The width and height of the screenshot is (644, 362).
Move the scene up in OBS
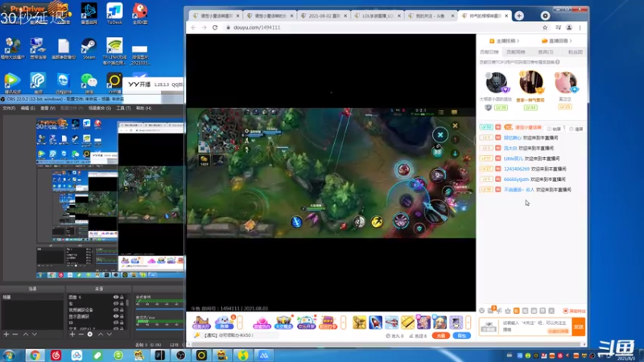pos(26,335)
